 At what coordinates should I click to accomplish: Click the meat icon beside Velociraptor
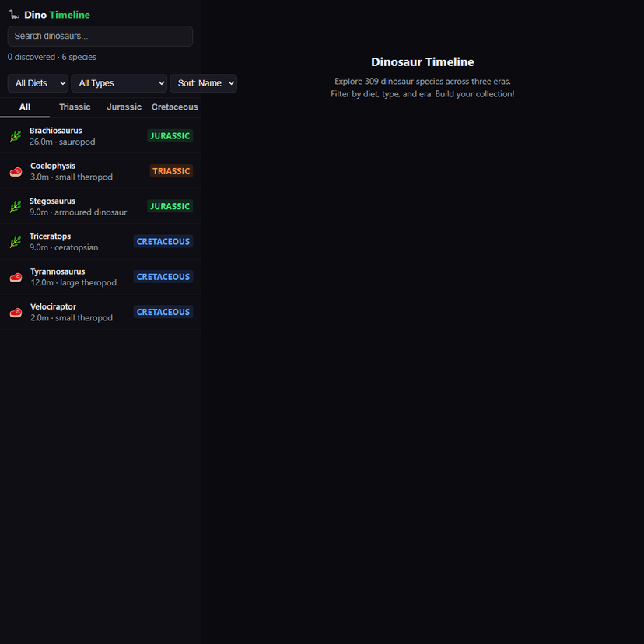pyautogui.click(x=16, y=313)
